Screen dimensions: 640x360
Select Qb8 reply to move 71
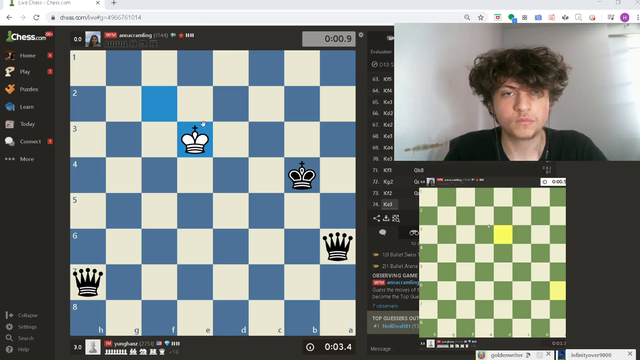pos(419,170)
